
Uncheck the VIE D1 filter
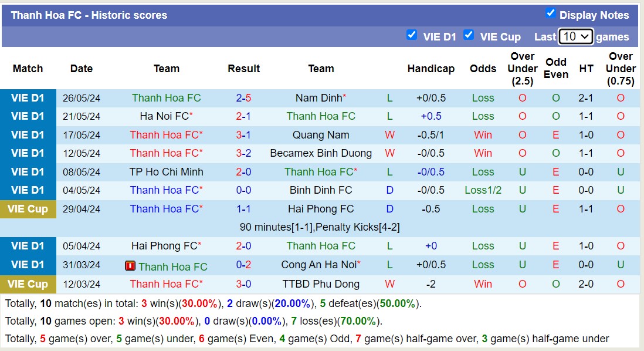coord(412,35)
